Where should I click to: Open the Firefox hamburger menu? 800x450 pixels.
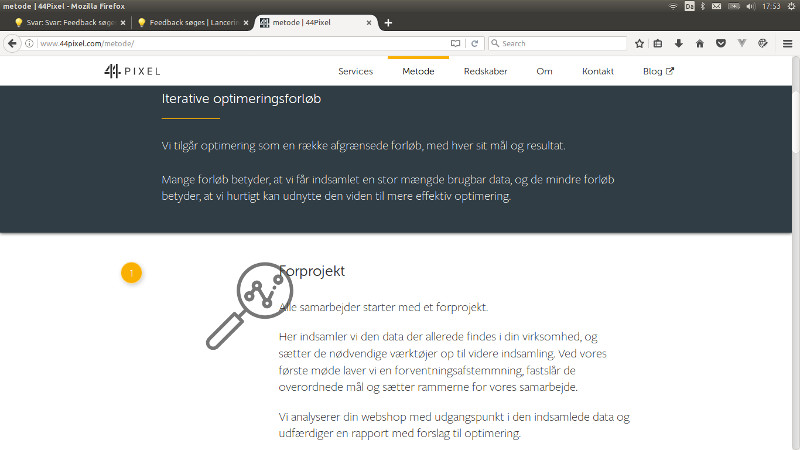pyautogui.click(x=788, y=44)
